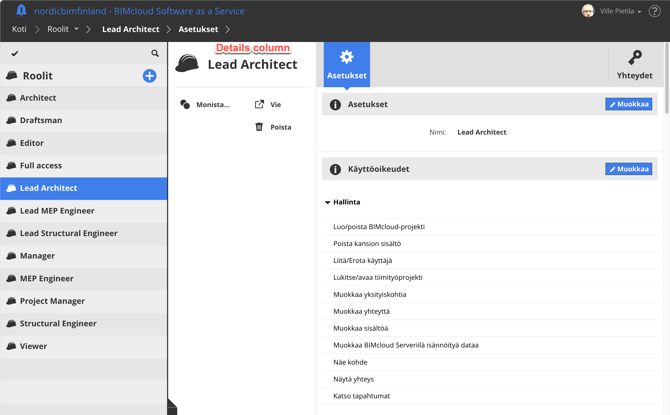
Task: Switch to the Asetukset tab
Action: (x=347, y=63)
